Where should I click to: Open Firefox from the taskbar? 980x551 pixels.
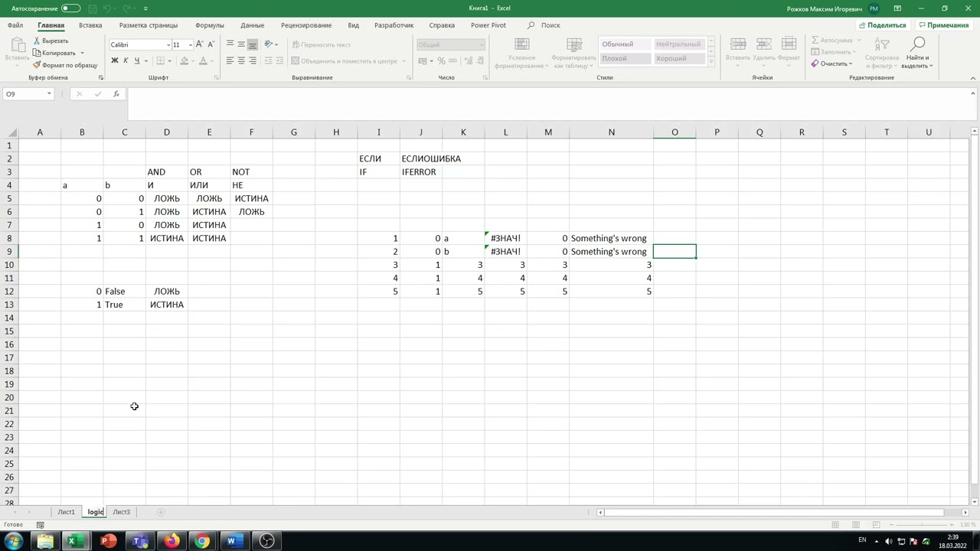[x=171, y=541]
